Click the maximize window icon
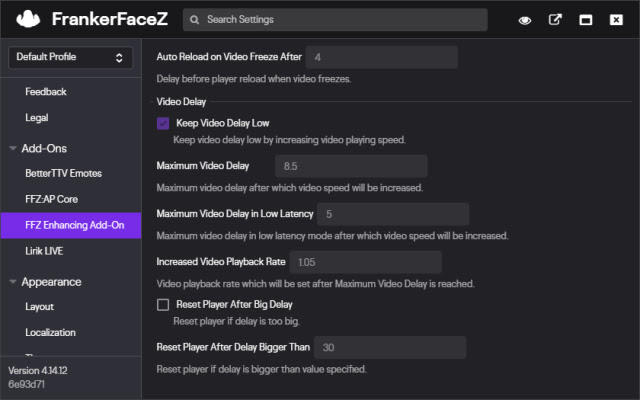This screenshot has width=640, height=400. [x=586, y=20]
